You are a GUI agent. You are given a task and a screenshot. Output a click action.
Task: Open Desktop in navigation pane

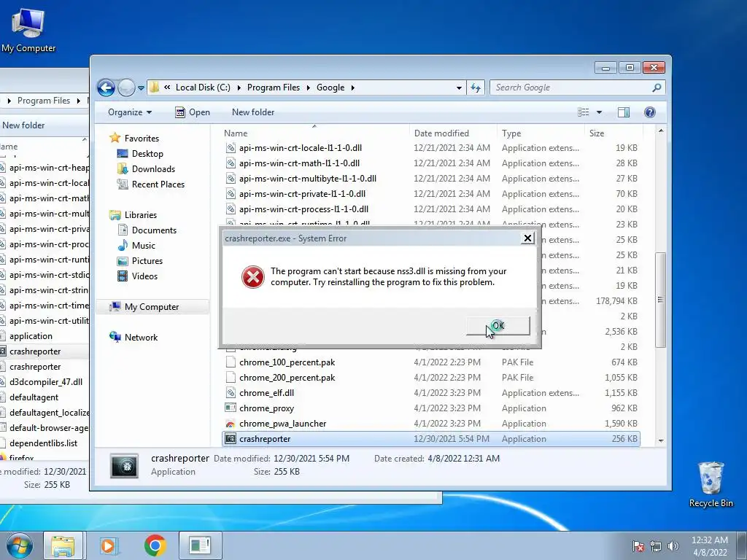point(147,154)
